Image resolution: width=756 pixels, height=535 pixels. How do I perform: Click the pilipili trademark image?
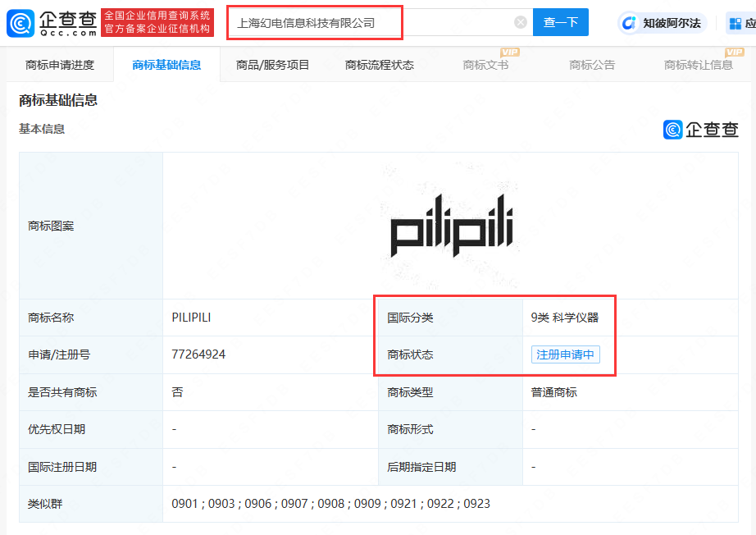pyautogui.click(x=451, y=226)
